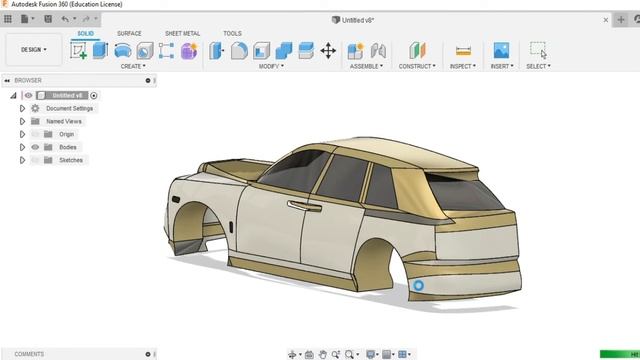Click the Create Sketch tool icon
Screen dimensions: 640x360
[x=78, y=51]
